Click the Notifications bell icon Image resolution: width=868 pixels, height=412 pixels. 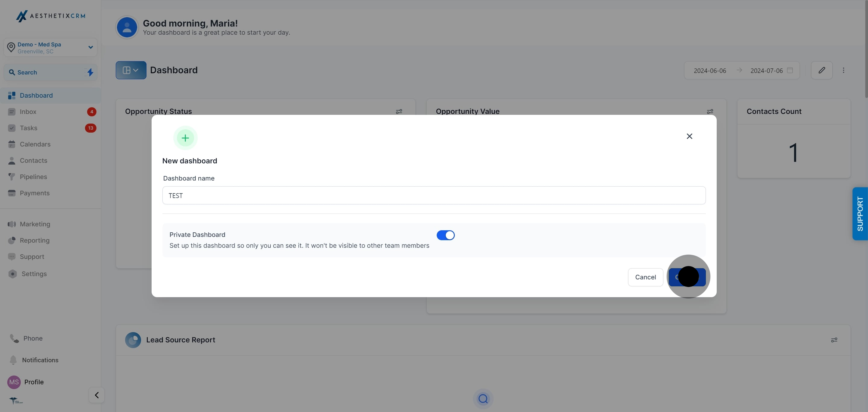pyautogui.click(x=13, y=360)
